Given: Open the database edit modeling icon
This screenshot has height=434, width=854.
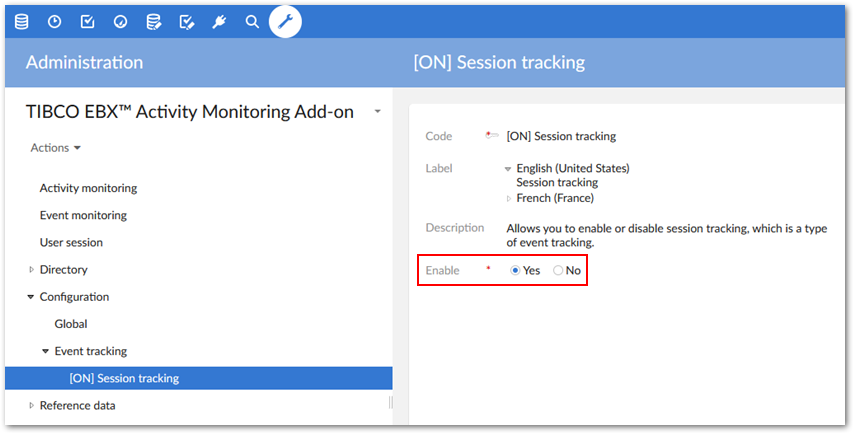Looking at the screenshot, I should point(154,22).
